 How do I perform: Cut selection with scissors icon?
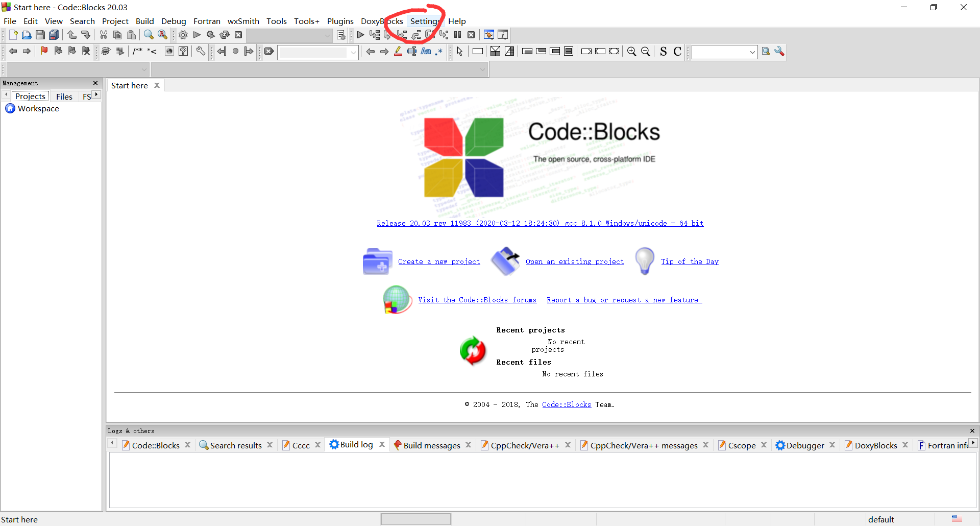pyautogui.click(x=104, y=35)
